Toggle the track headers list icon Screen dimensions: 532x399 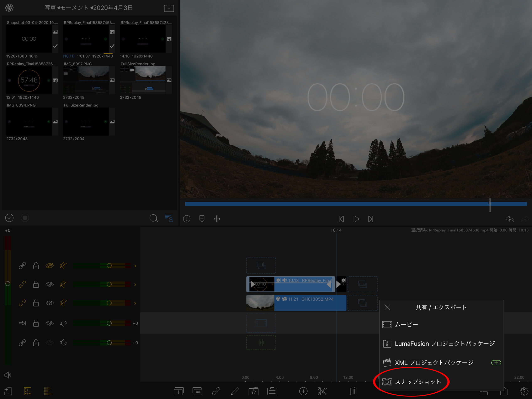click(x=27, y=391)
